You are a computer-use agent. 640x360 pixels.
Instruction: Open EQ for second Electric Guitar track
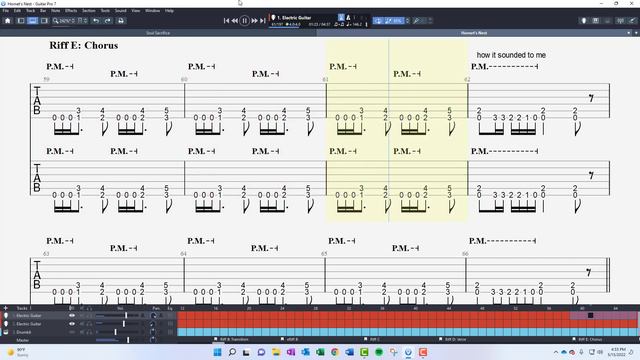click(x=170, y=324)
